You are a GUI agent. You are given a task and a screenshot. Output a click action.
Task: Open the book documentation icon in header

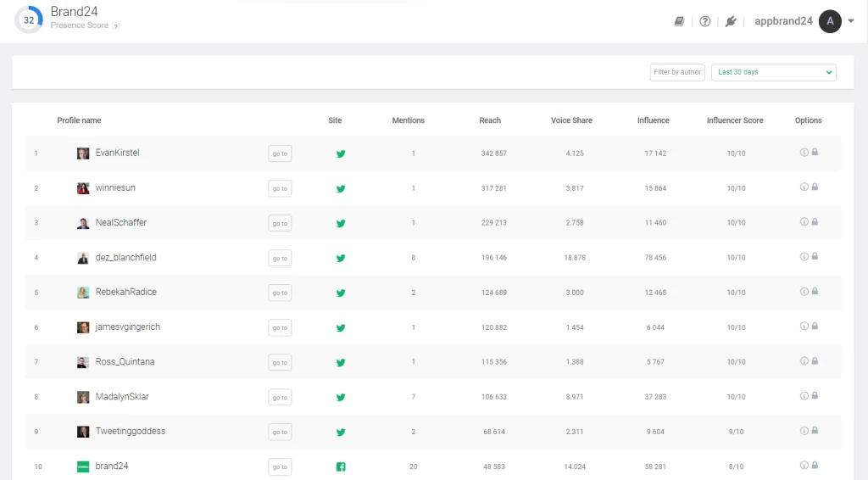(679, 21)
